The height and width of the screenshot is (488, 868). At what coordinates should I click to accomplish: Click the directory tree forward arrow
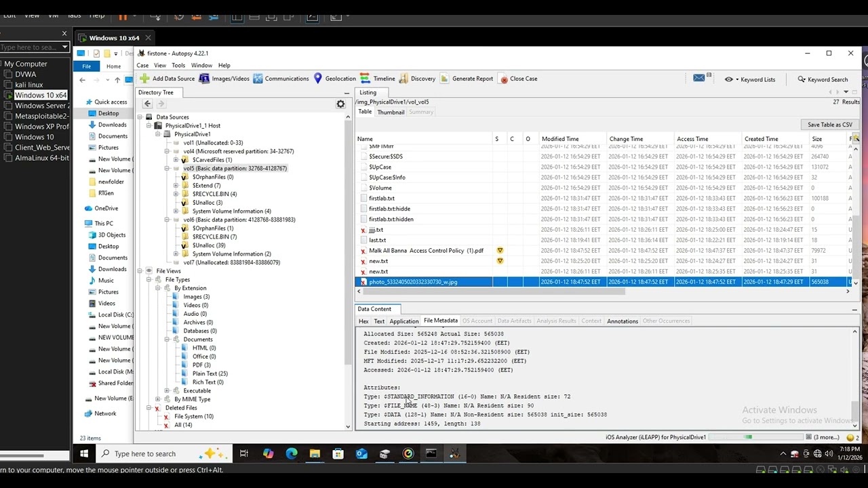click(x=161, y=104)
